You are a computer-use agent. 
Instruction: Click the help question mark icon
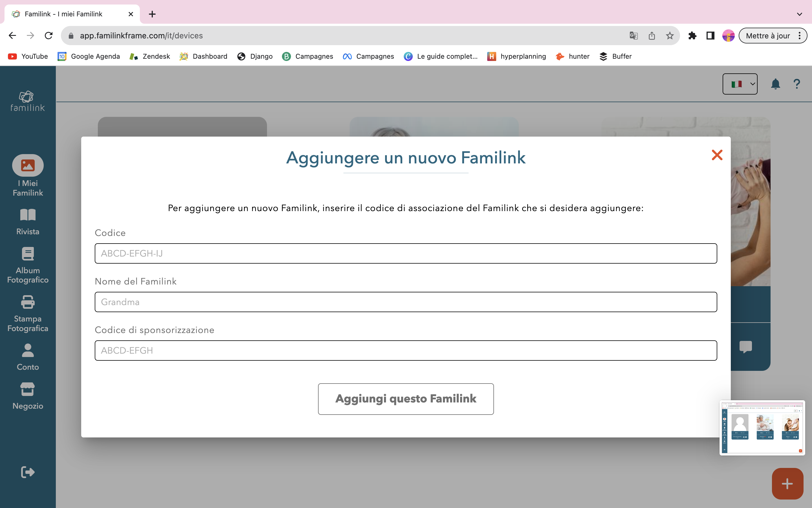pos(797,84)
